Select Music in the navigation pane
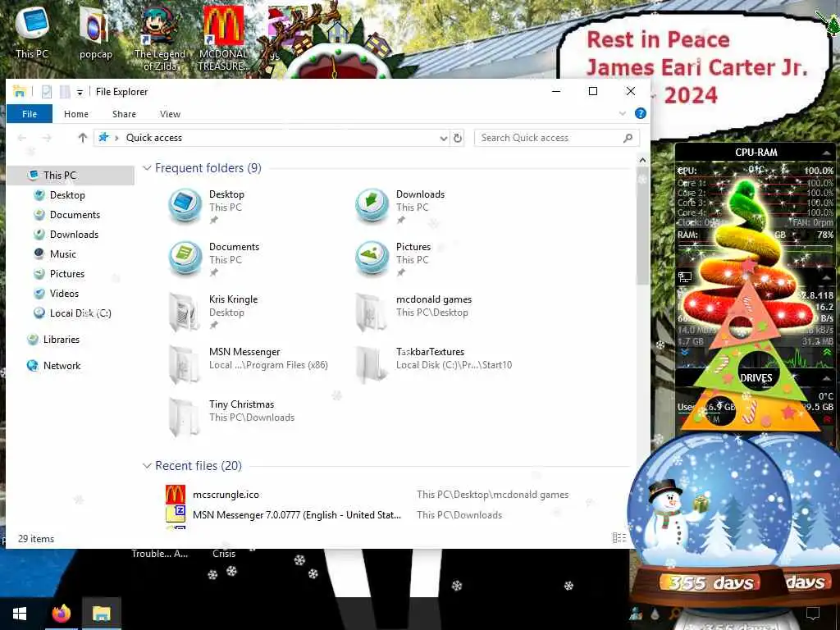Viewport: 840px width, 630px height. pos(62,254)
